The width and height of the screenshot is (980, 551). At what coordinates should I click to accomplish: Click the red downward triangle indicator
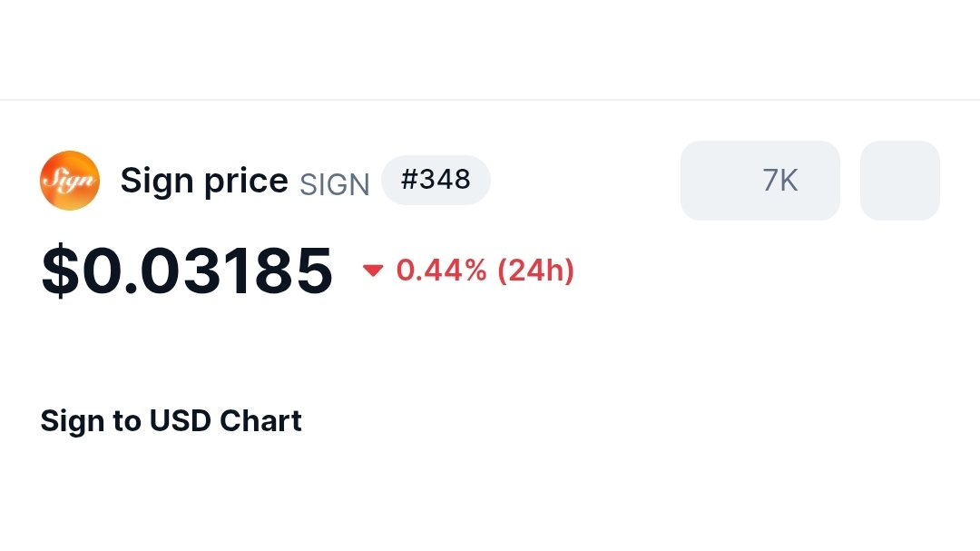coord(373,271)
